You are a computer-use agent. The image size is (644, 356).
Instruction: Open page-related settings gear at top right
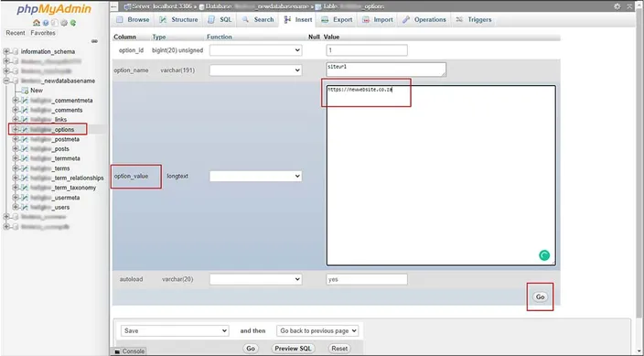617,6
